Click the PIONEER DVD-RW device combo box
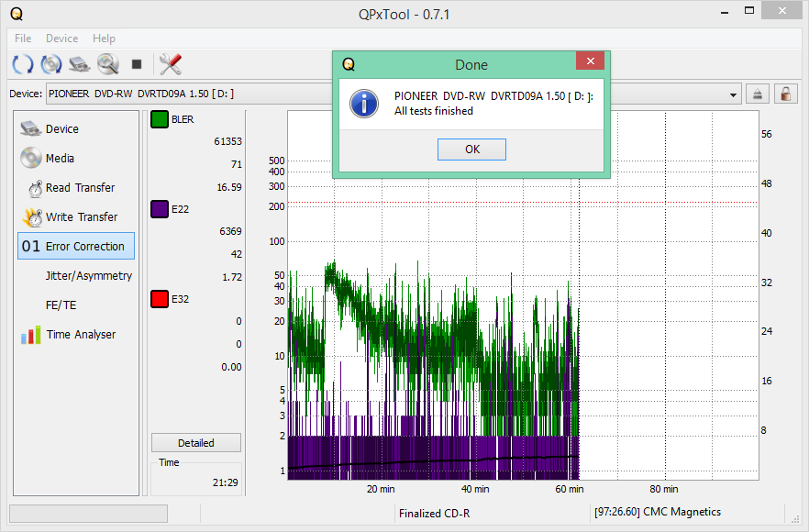This screenshot has height=532, width=809. 393,94
